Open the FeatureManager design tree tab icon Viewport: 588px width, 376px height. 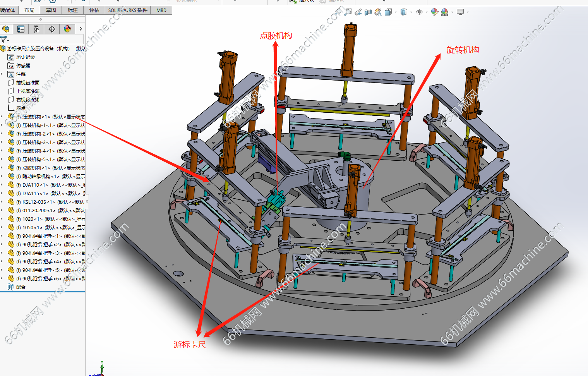pyautogui.click(x=5, y=29)
